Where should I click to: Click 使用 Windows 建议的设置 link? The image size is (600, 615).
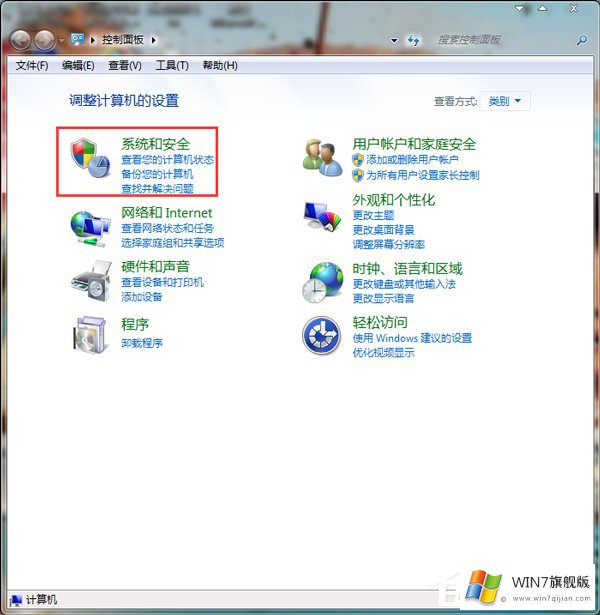(x=412, y=338)
